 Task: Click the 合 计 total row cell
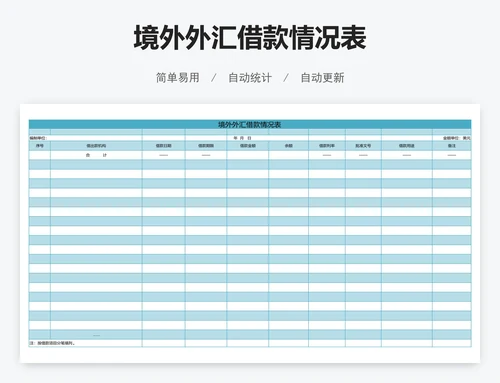pos(96,155)
